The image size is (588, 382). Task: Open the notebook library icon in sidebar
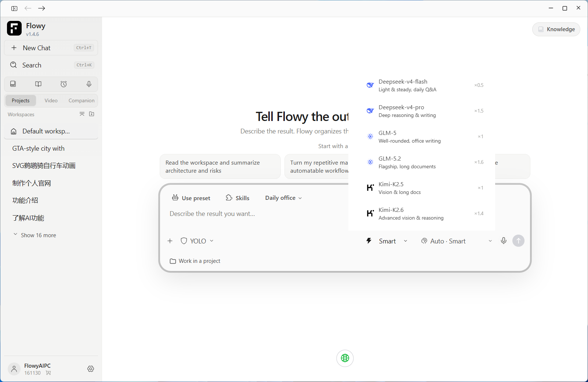pyautogui.click(x=13, y=84)
